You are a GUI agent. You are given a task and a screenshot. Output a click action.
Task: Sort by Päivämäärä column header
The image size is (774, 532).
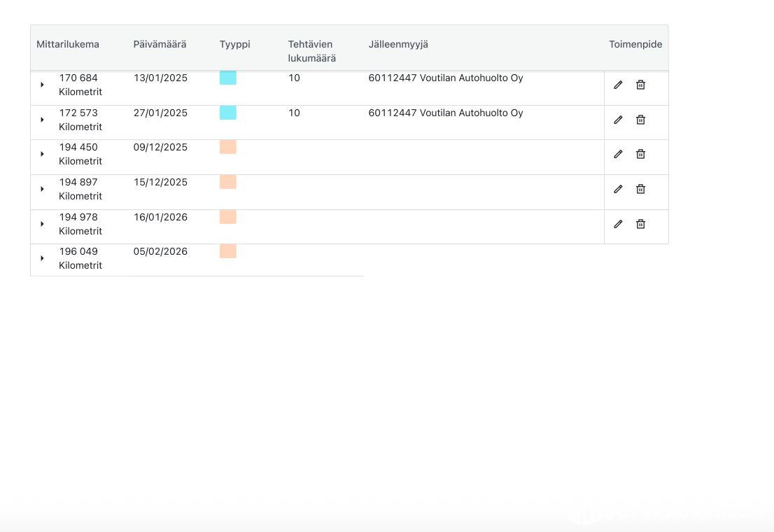[x=160, y=44]
